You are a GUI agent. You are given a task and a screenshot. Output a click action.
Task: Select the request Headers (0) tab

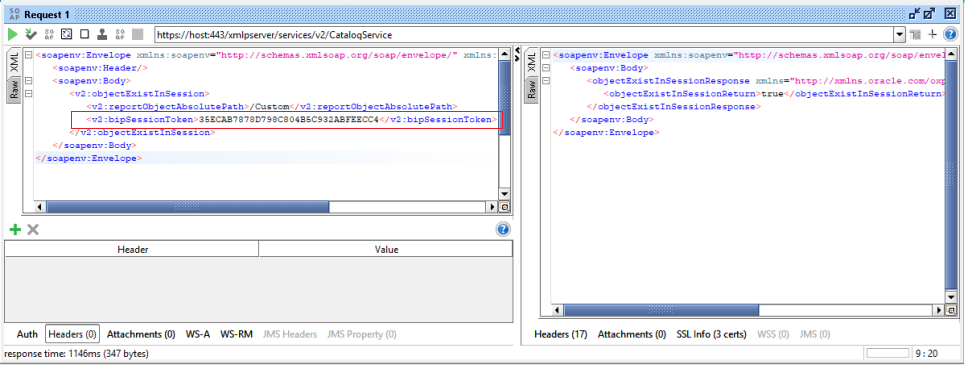pyautogui.click(x=72, y=334)
